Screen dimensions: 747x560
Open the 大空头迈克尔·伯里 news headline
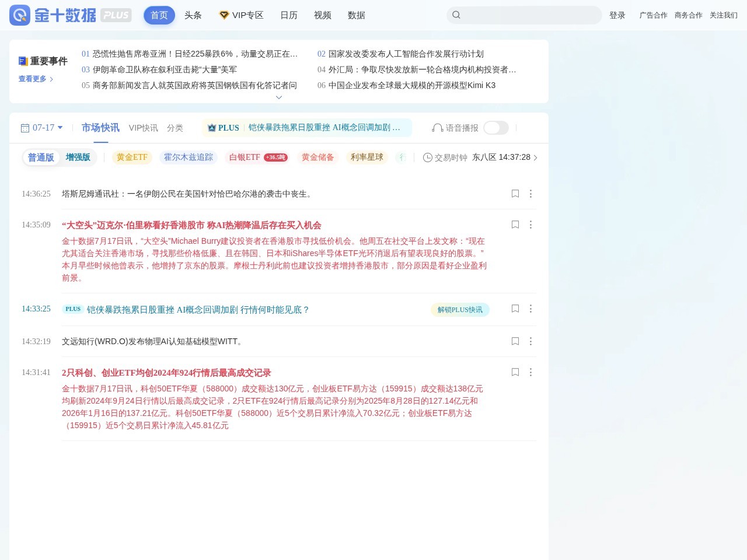click(x=191, y=225)
